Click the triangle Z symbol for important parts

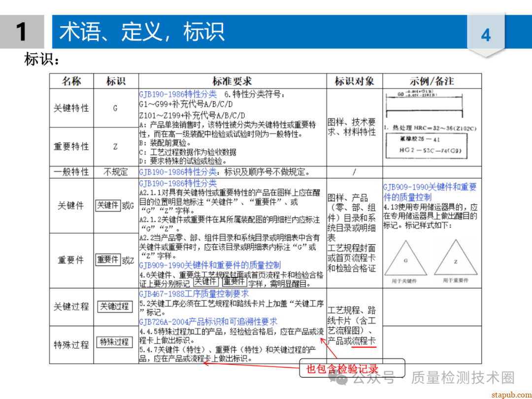(456, 259)
